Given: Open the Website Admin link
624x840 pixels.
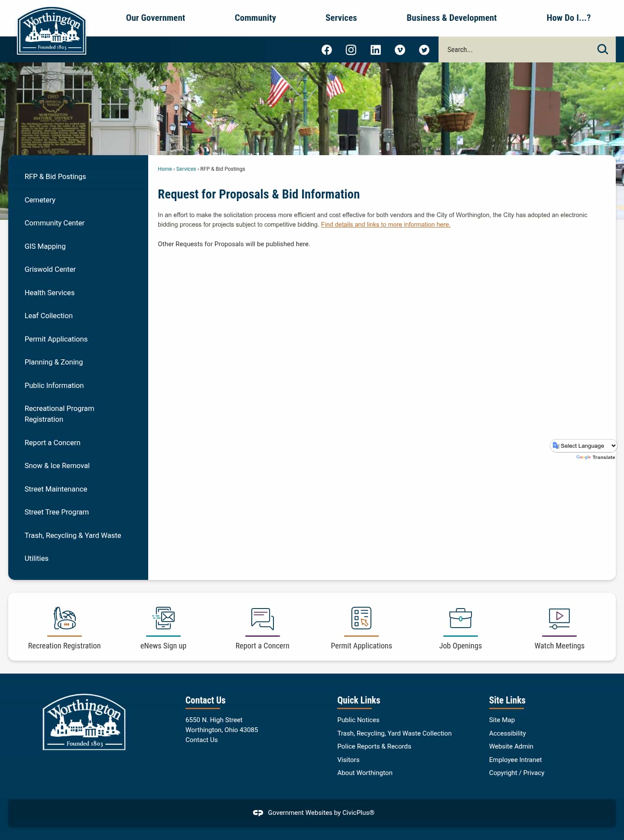Looking at the screenshot, I should 511,746.
